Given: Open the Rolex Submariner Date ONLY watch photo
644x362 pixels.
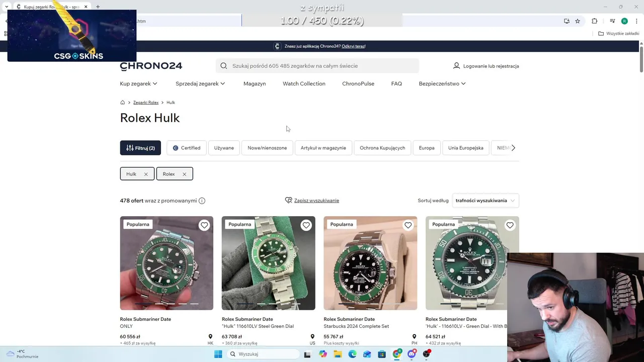Looking at the screenshot, I should 167,263.
